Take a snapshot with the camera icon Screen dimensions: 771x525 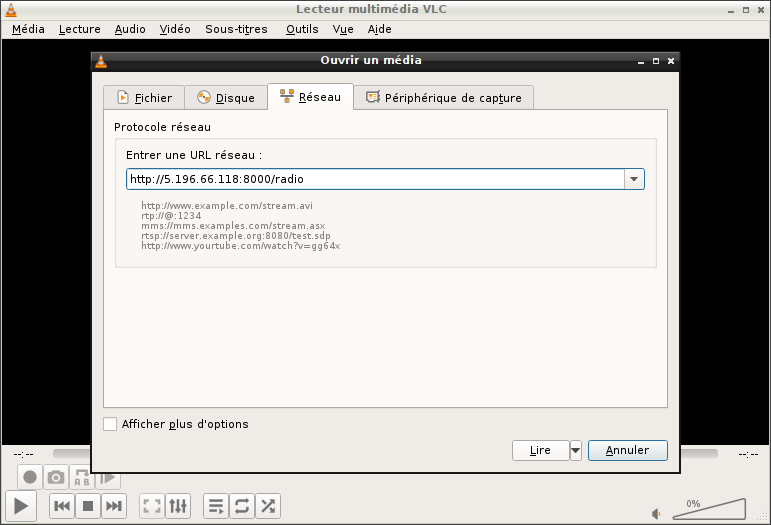tap(56, 477)
